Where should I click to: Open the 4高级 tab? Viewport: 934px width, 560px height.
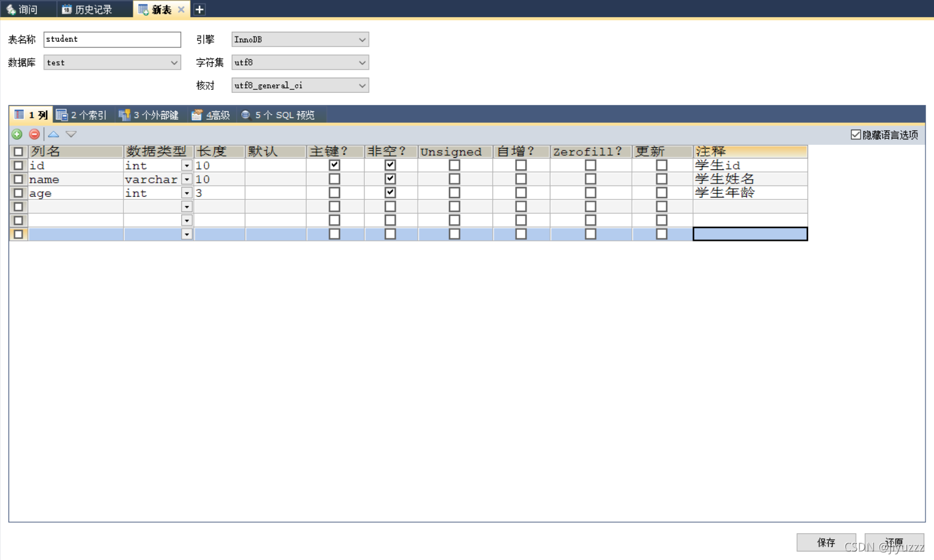[x=210, y=115]
